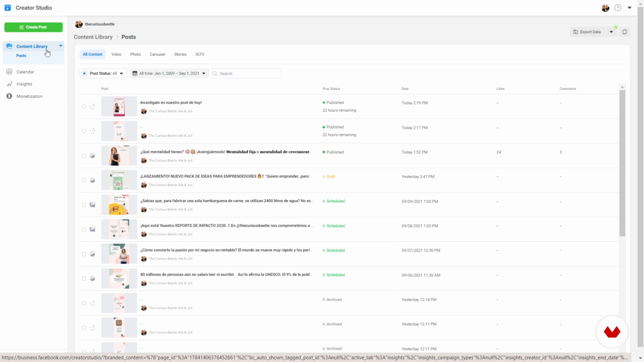Open the account menu arrow in top bar
Screen dimensions: 644x362
coord(630,8)
